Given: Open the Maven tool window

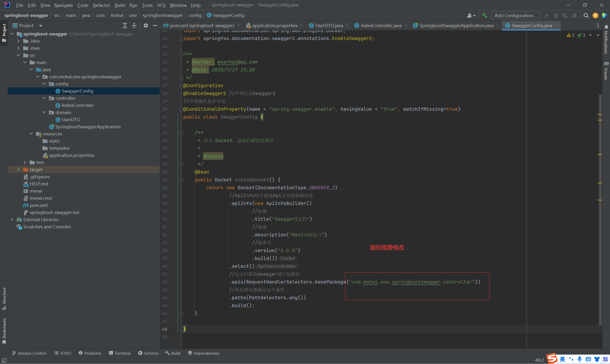Looking at the screenshot, I should [606, 71].
